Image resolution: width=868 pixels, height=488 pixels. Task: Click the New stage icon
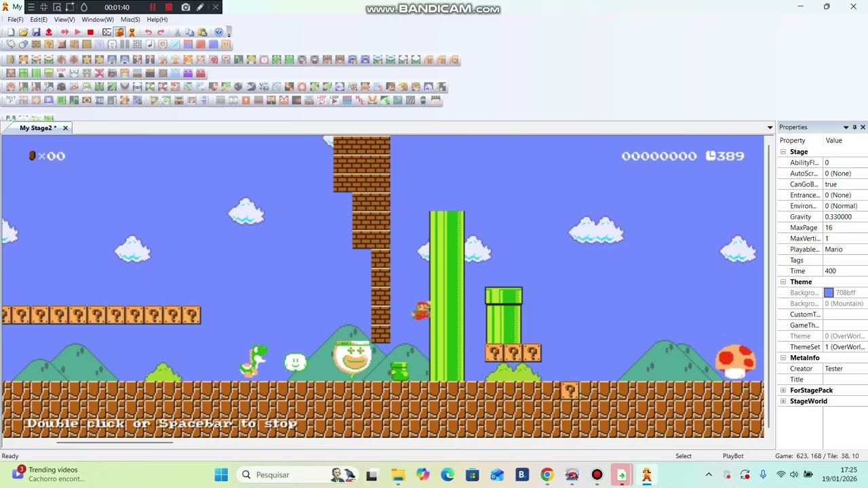click(x=12, y=32)
